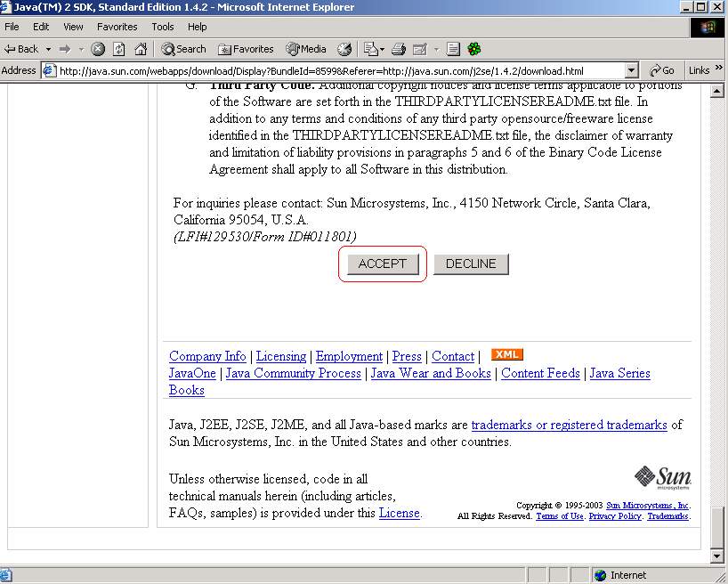Click the Sun Microsystems logo
This screenshot has height=584, width=728.
click(x=662, y=477)
